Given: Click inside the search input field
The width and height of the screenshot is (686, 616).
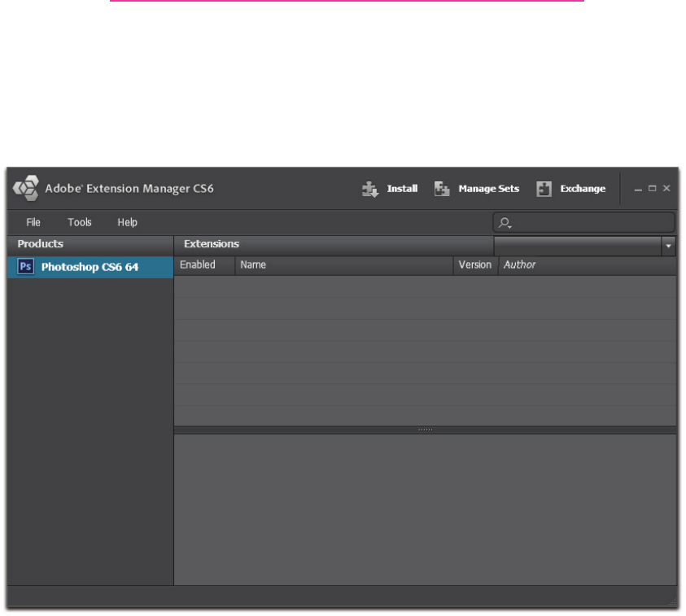Looking at the screenshot, I should 583,223.
